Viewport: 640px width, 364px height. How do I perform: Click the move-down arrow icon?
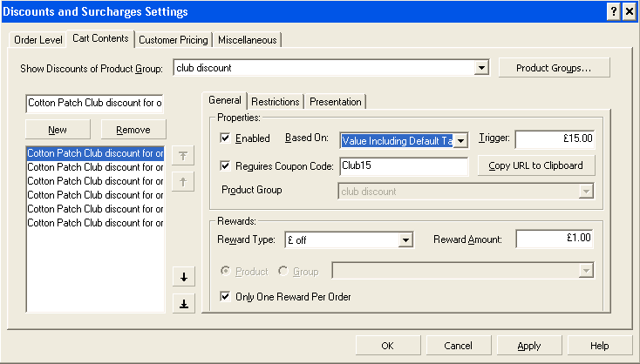(x=184, y=277)
